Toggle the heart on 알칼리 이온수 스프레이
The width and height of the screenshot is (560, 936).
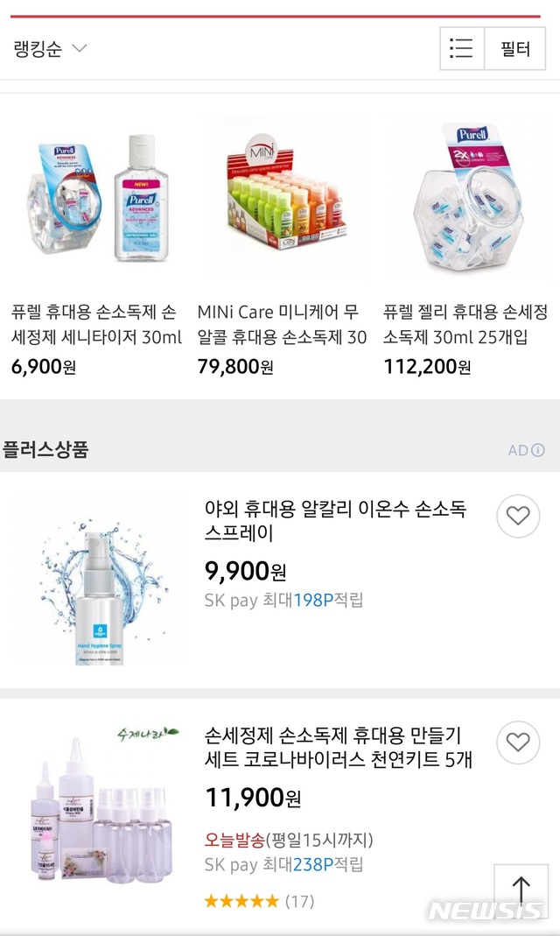[x=517, y=517]
